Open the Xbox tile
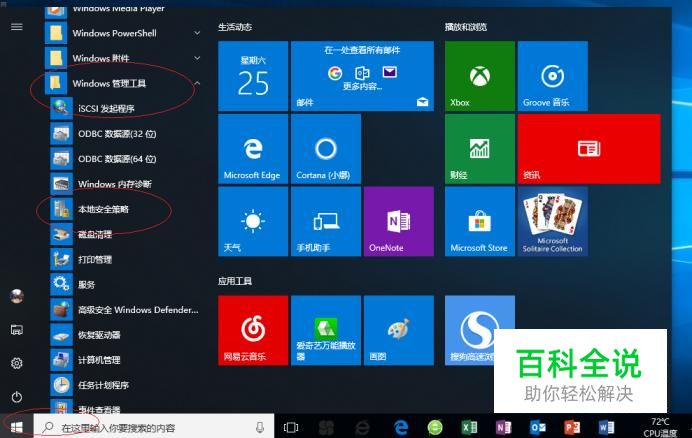The image size is (692, 438). pos(480,76)
